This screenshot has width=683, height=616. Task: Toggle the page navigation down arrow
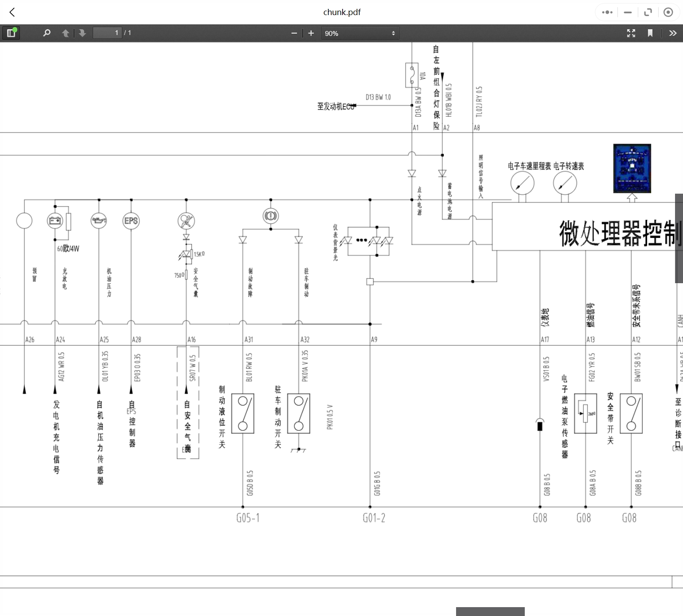pos(82,33)
